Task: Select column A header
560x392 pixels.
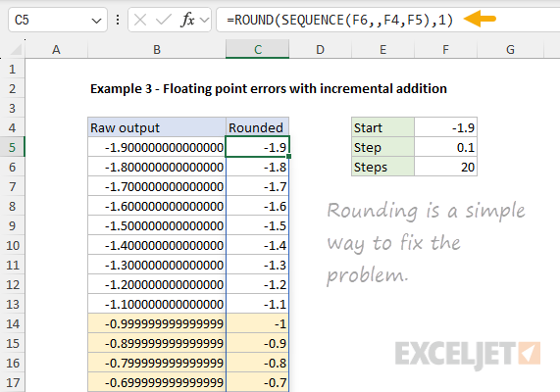Action: 56,49
